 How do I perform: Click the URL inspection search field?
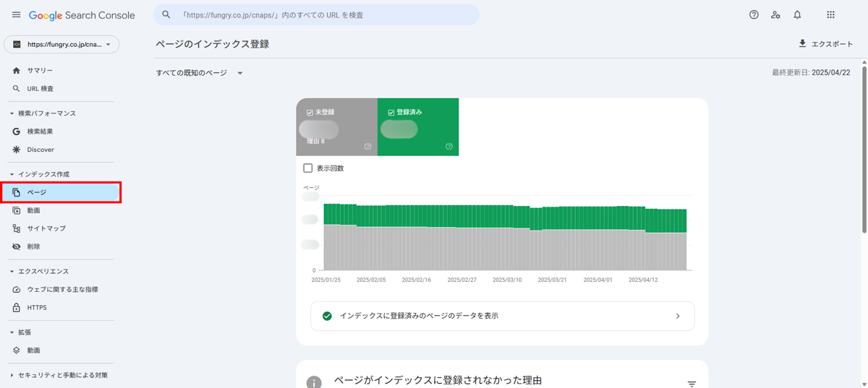[x=316, y=14]
